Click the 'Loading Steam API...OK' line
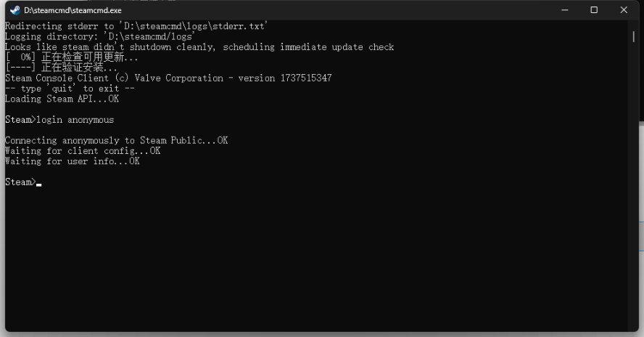644x337 pixels. tap(62, 99)
